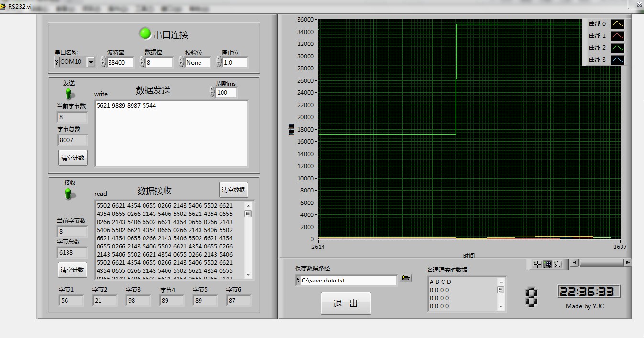Click the channel data list scroll up arrow

(501, 282)
